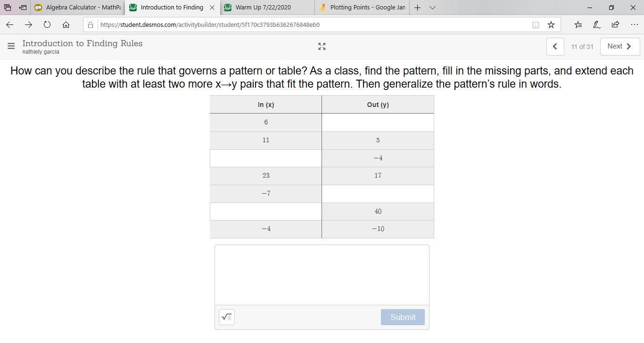Open the Add notes pen tool
The width and height of the screenshot is (644, 343).
click(x=596, y=24)
